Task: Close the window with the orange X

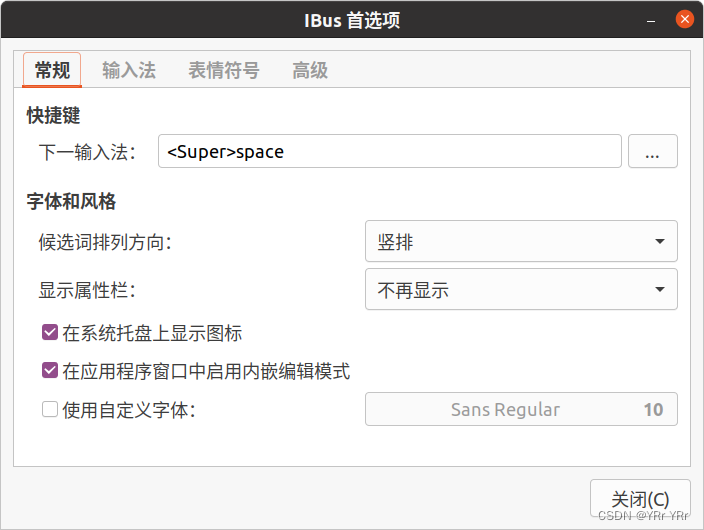Action: tap(685, 19)
